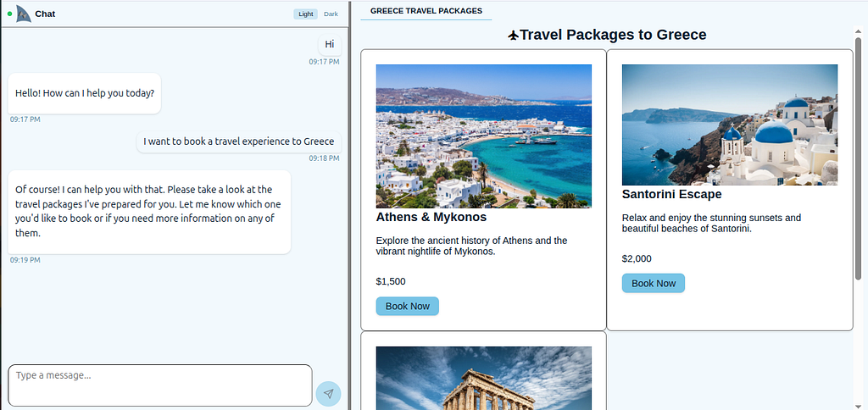The width and height of the screenshot is (868, 410).
Task: Click the packages panel vertical scrollbar
Action: click(859, 158)
